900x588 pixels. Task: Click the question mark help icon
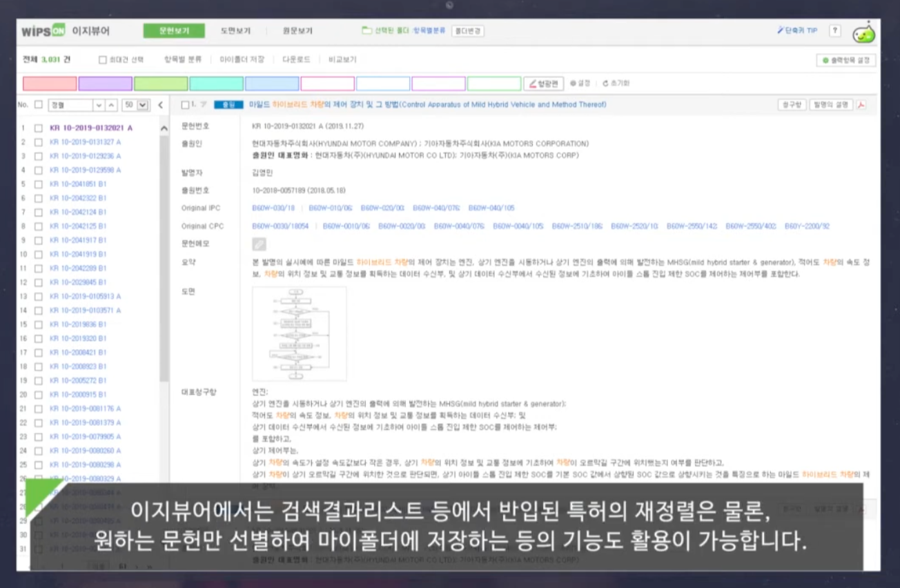835,31
